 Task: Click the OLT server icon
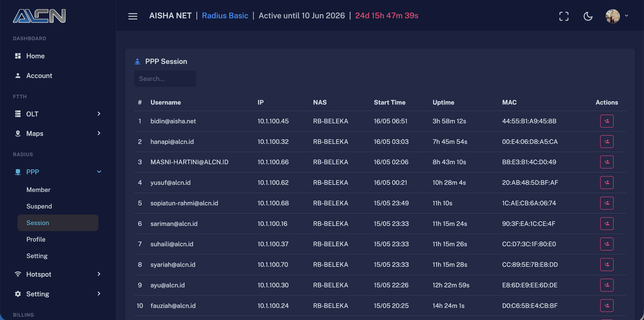click(18, 114)
